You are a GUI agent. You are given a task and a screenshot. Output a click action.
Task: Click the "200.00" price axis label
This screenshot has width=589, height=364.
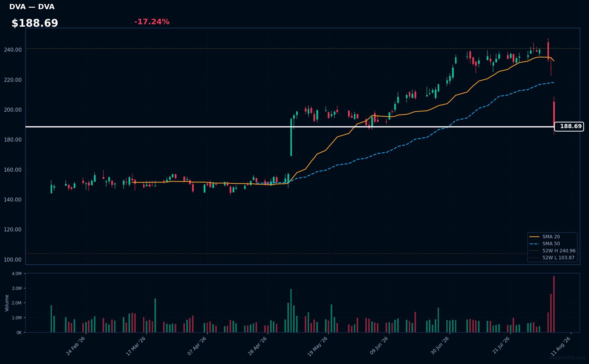(13, 110)
